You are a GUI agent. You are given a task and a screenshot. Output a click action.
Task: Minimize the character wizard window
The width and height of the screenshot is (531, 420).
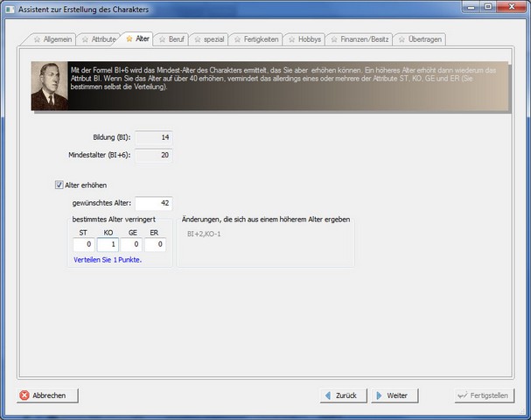coord(472,7)
